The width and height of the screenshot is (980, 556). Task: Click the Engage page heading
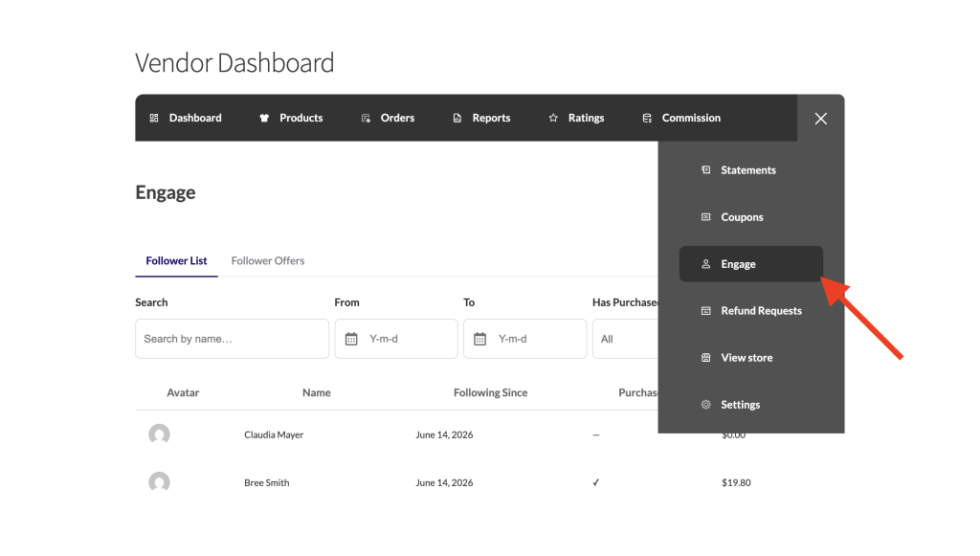(166, 192)
